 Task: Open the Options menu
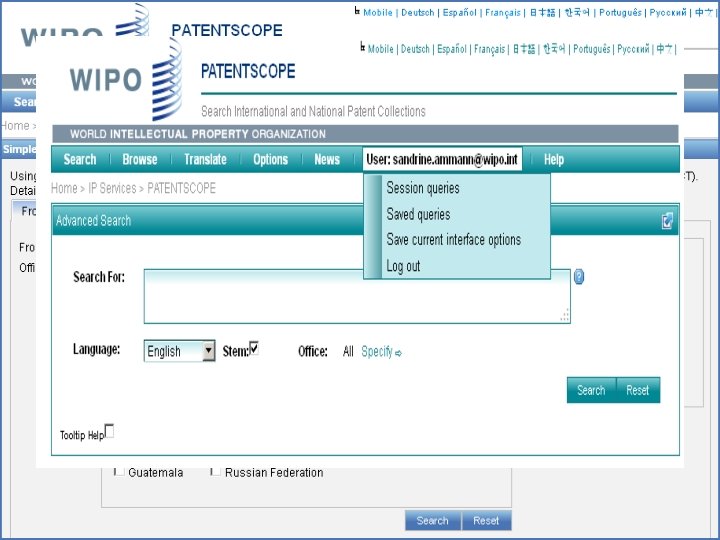[270, 159]
